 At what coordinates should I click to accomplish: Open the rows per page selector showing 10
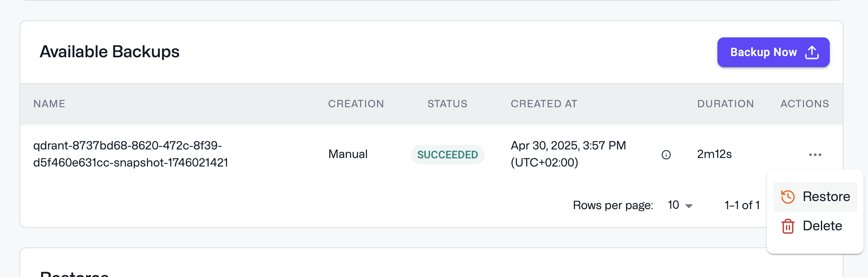674,205
